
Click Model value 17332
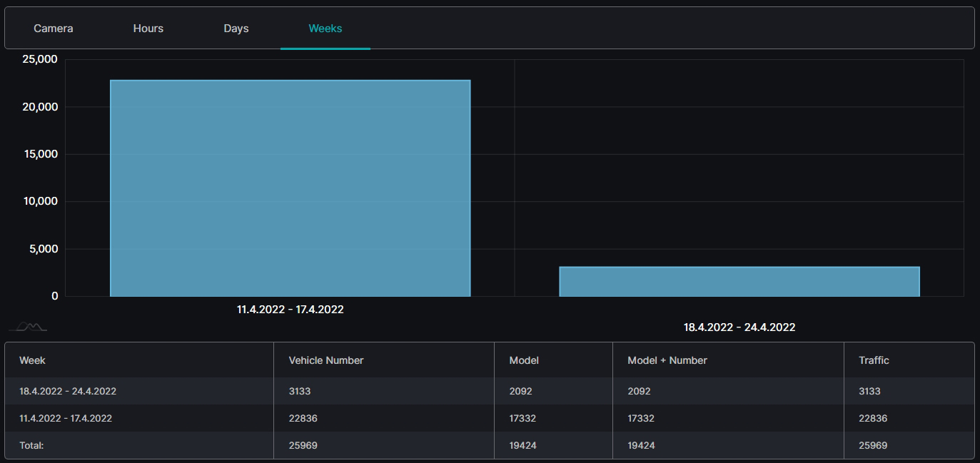point(522,418)
